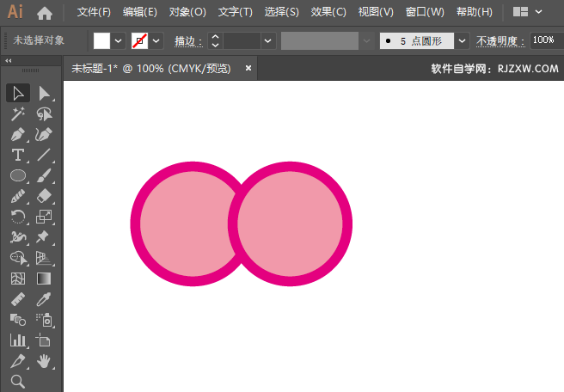Open the stroke color dropdown arrow

click(156, 40)
